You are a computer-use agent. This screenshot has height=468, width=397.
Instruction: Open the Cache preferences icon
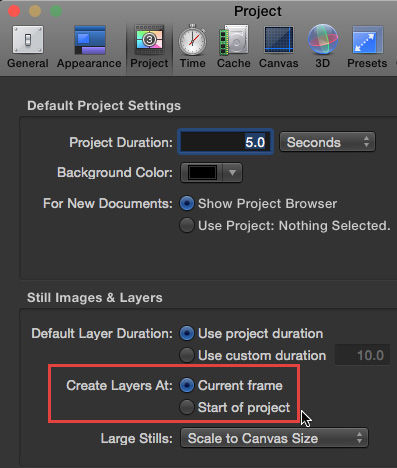click(x=234, y=40)
